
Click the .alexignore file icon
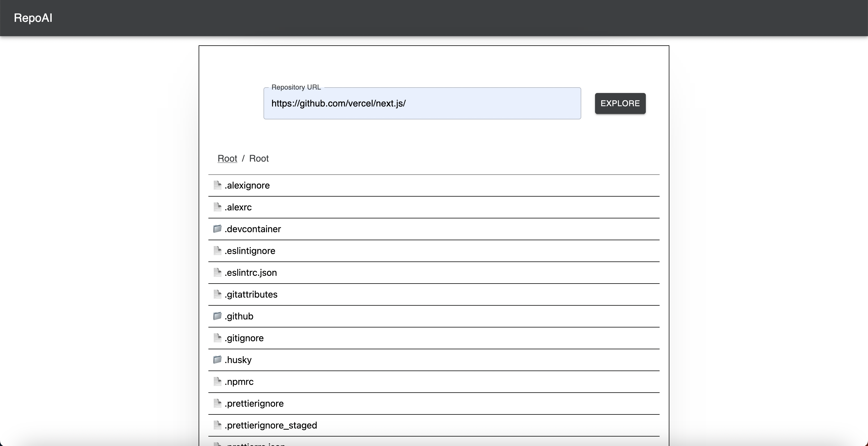217,185
